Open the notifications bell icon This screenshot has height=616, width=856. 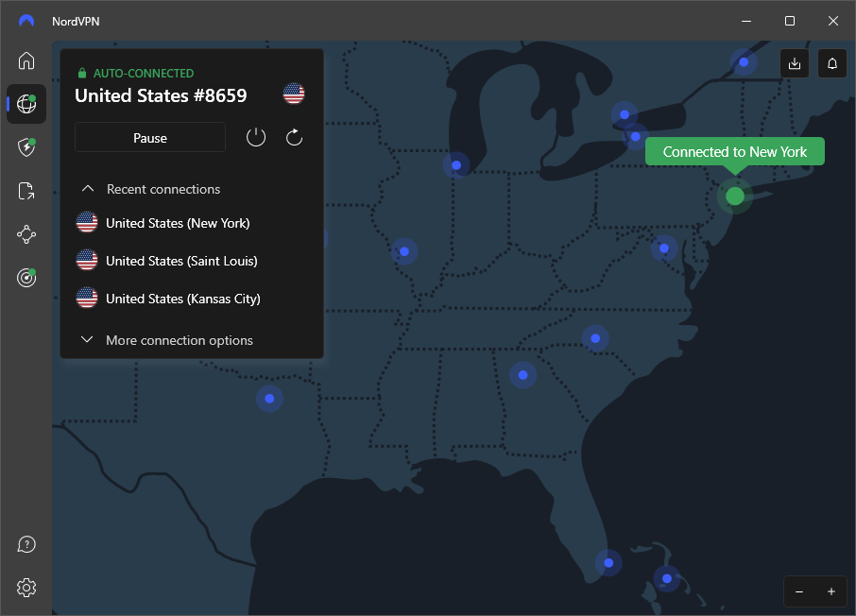click(832, 63)
